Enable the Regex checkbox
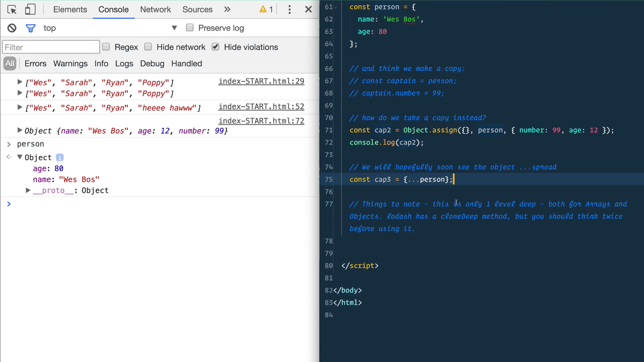This screenshot has width=644, height=362. (x=106, y=47)
